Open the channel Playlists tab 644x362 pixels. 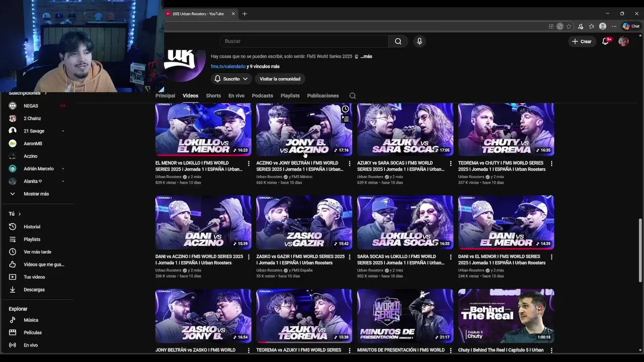[x=290, y=96]
